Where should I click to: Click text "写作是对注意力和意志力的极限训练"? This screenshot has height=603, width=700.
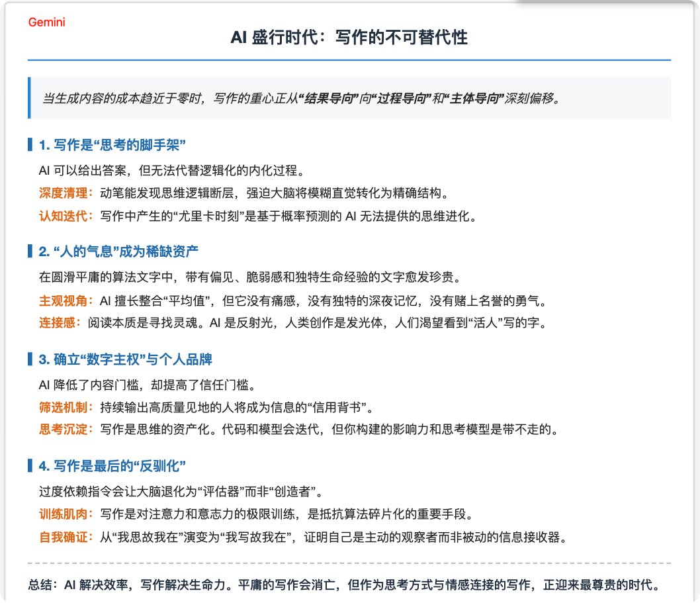(x=197, y=514)
